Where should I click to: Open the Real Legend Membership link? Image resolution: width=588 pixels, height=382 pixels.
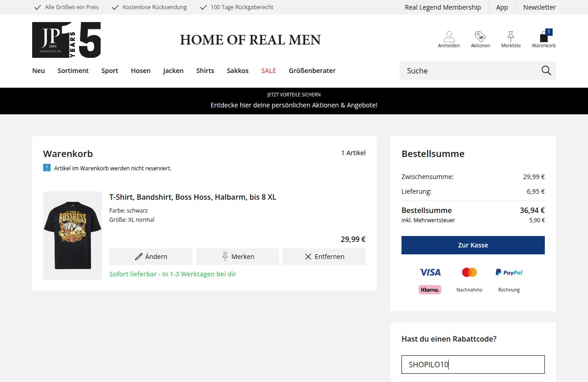[x=443, y=7]
